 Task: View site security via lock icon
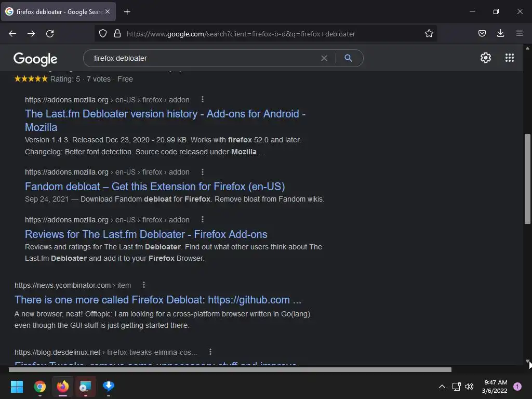tap(117, 33)
